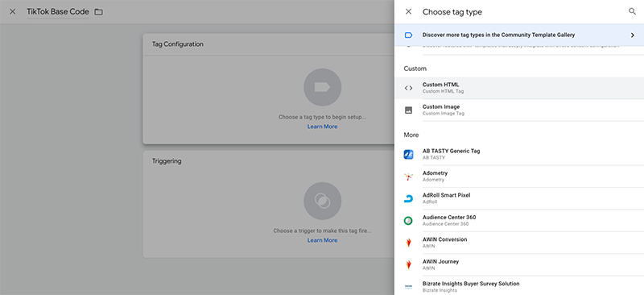Pick the AdRoll Smart Pixel icon

pyautogui.click(x=408, y=199)
